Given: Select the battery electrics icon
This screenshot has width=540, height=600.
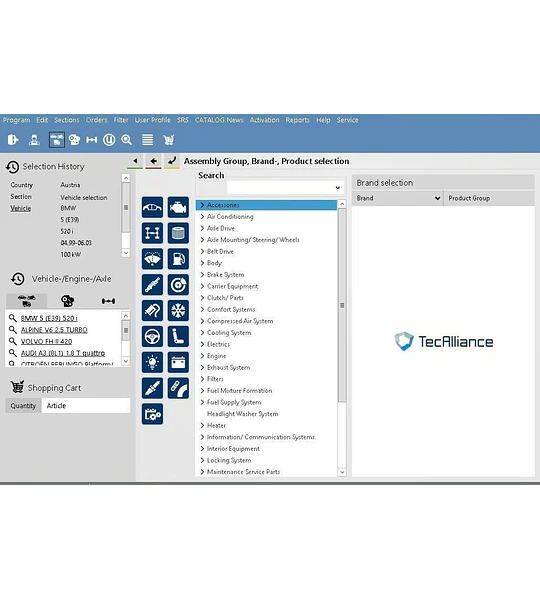Looking at the screenshot, I should (178, 362).
